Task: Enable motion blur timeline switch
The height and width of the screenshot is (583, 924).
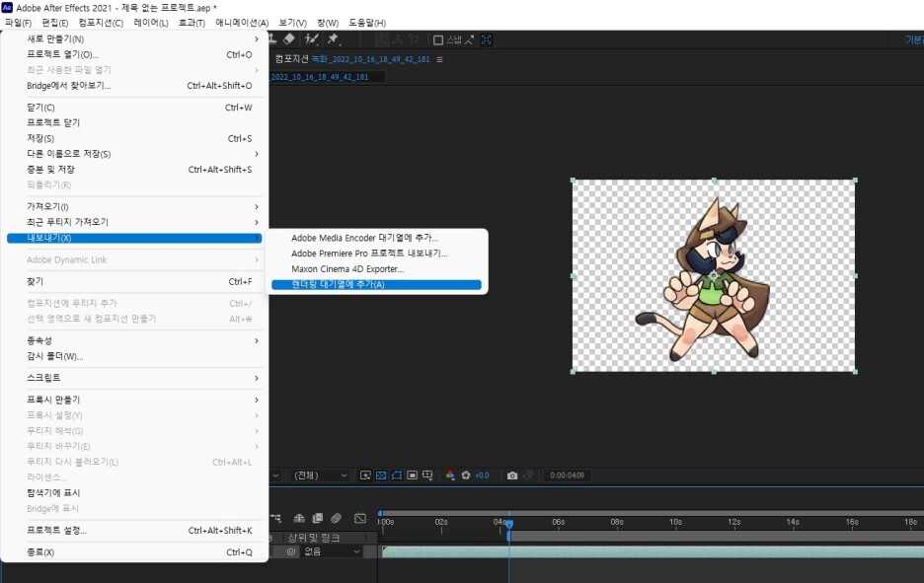Action: point(336,518)
